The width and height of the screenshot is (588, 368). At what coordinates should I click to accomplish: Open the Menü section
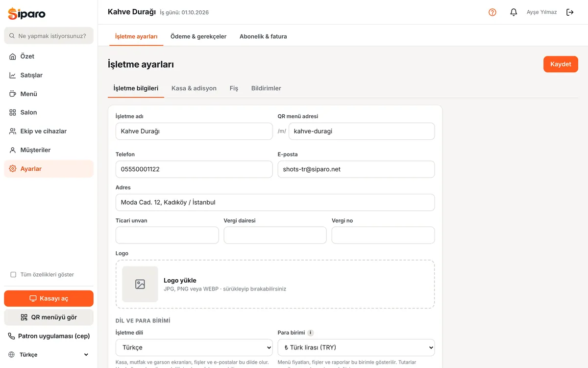pos(49,94)
